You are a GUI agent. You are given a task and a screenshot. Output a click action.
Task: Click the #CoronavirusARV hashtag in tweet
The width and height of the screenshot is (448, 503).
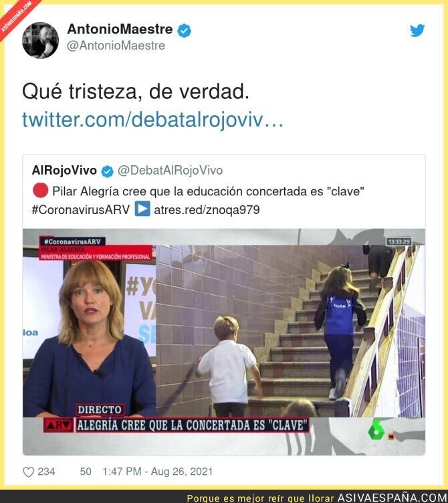tap(81, 210)
